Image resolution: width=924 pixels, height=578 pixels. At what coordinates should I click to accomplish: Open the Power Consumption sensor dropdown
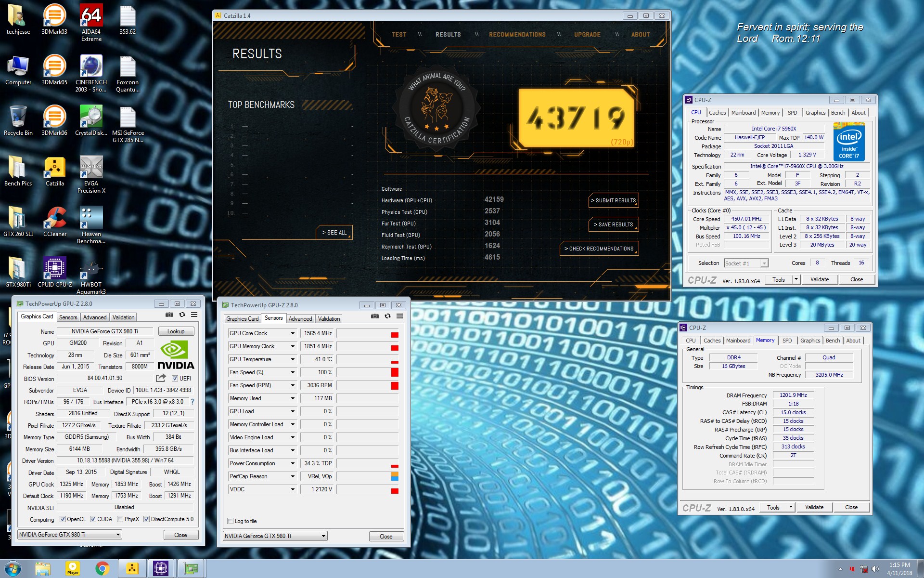tap(293, 463)
